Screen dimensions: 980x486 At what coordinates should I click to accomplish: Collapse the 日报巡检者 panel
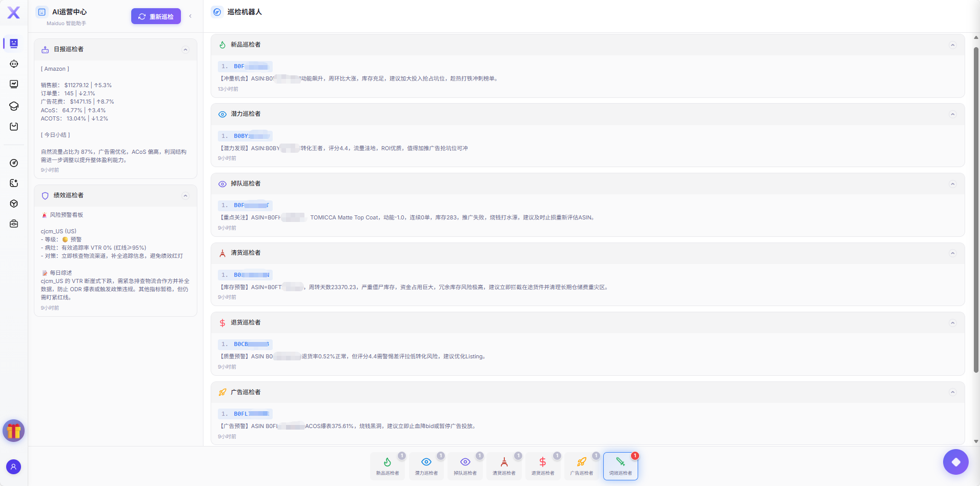coord(186,50)
